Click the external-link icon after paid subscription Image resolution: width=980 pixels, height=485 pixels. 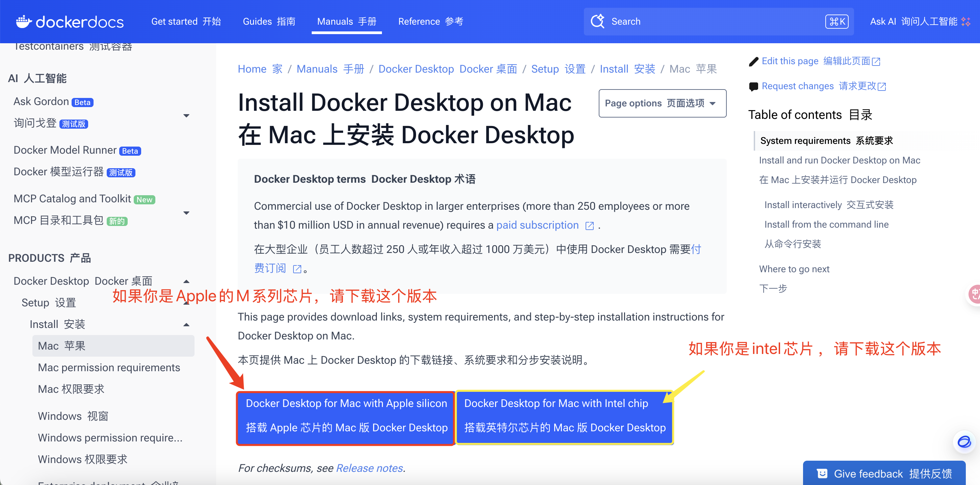[589, 226]
